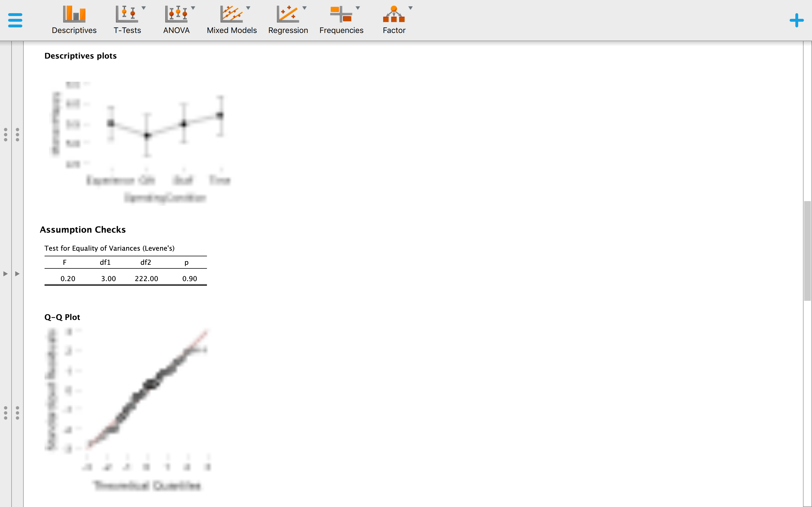Image resolution: width=812 pixels, height=507 pixels.
Task: Expand the analysis options panel arrow
Action: [x=17, y=273]
